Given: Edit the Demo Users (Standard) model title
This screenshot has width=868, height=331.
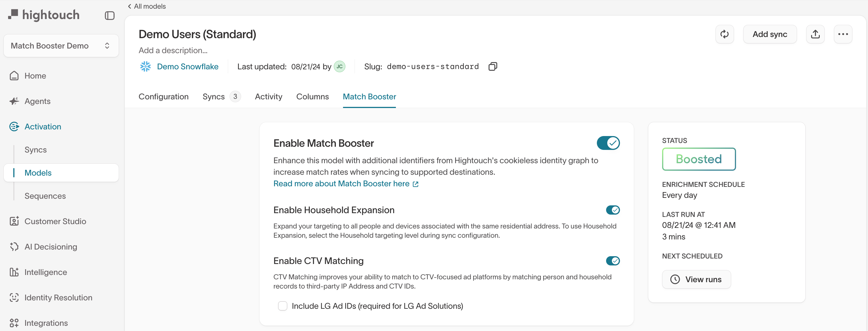Looking at the screenshot, I should (x=198, y=34).
